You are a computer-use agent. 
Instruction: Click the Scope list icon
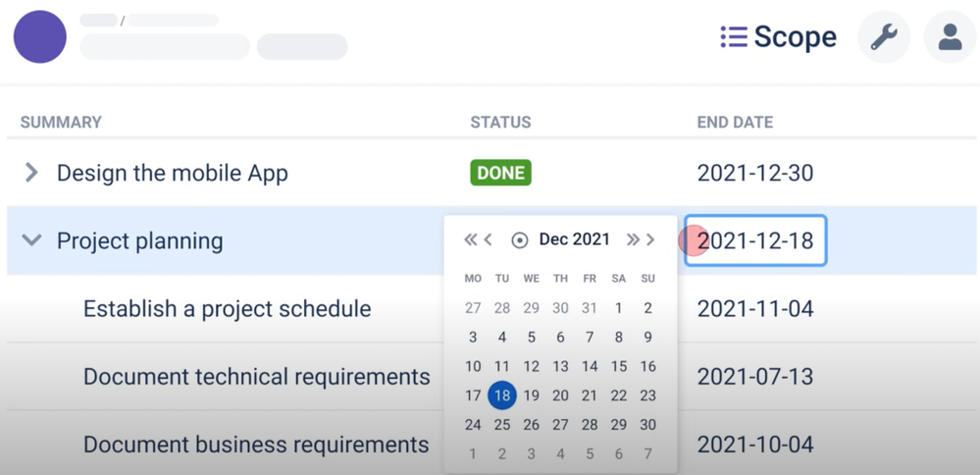tap(734, 37)
